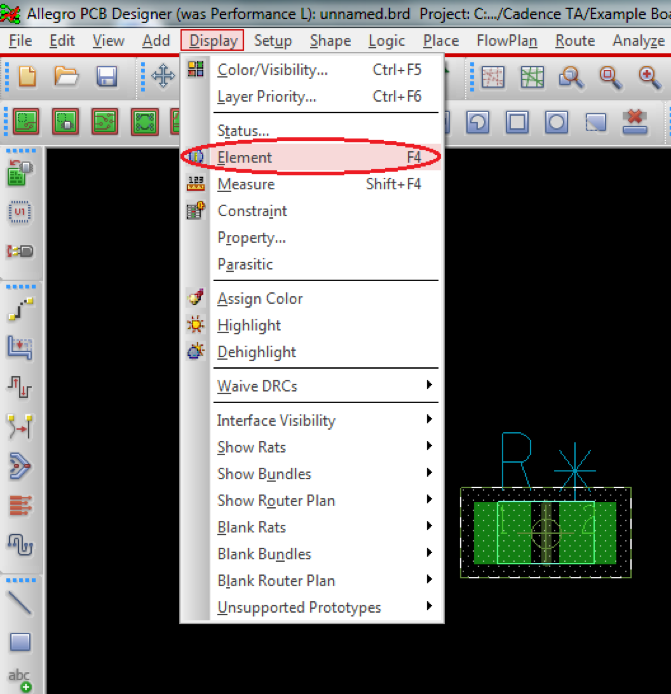Viewport: 671px width, 694px height.
Task: Expand the Blank Router Plan submenu
Action: point(312,581)
